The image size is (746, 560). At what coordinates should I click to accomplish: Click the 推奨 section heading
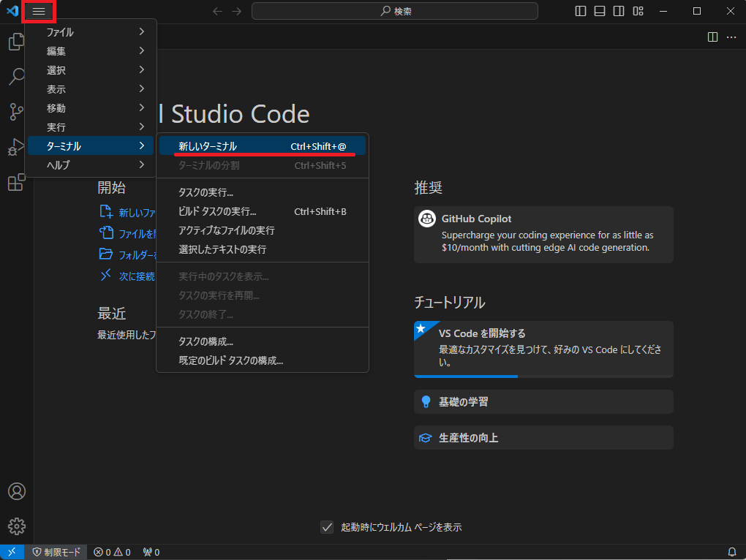tap(428, 188)
